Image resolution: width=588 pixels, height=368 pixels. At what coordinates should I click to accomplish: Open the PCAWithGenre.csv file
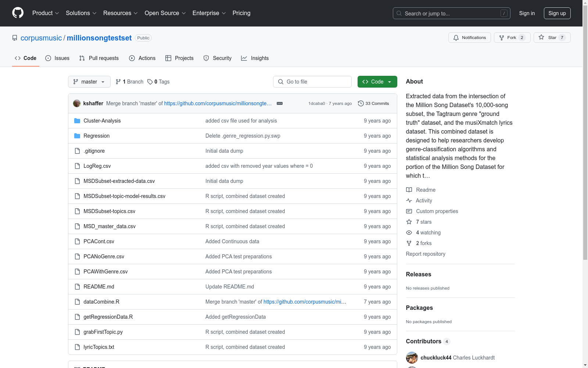click(105, 272)
